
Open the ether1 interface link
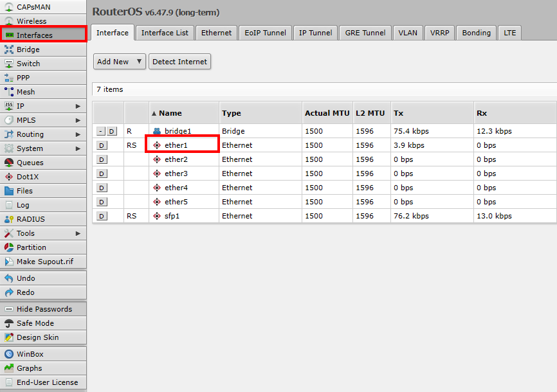tap(176, 145)
